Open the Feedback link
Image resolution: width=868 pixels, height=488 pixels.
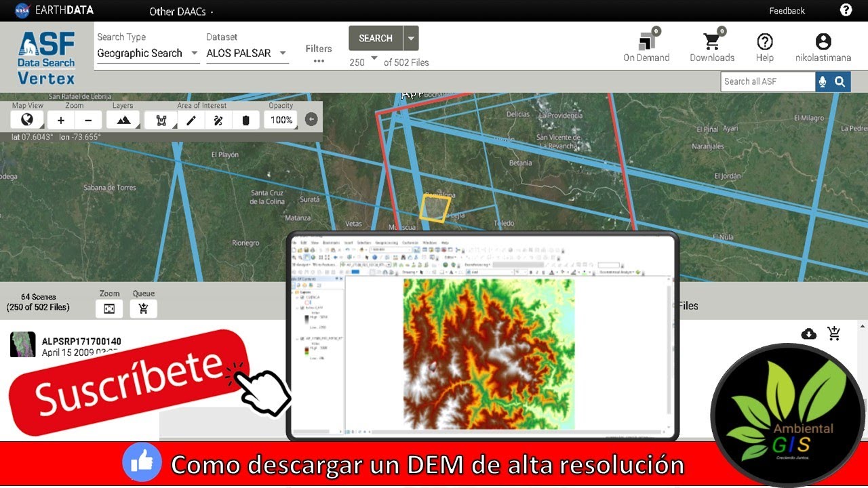[x=787, y=11]
